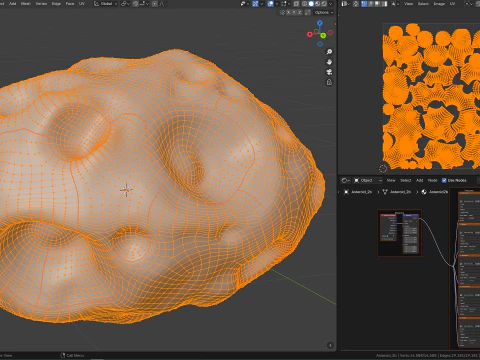The height and width of the screenshot is (360, 480).
Task: Select the Mapping node in node editor
Action: click(x=411, y=233)
